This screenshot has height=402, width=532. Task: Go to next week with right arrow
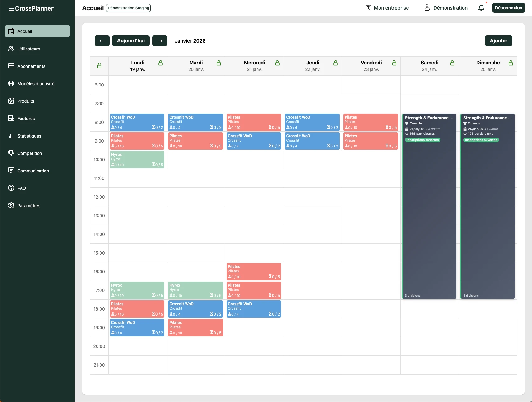pyautogui.click(x=160, y=41)
